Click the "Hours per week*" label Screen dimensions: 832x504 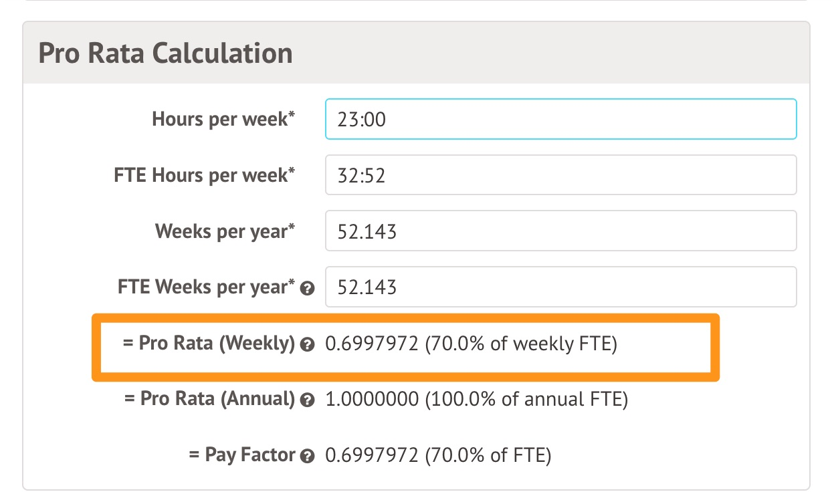pos(224,120)
